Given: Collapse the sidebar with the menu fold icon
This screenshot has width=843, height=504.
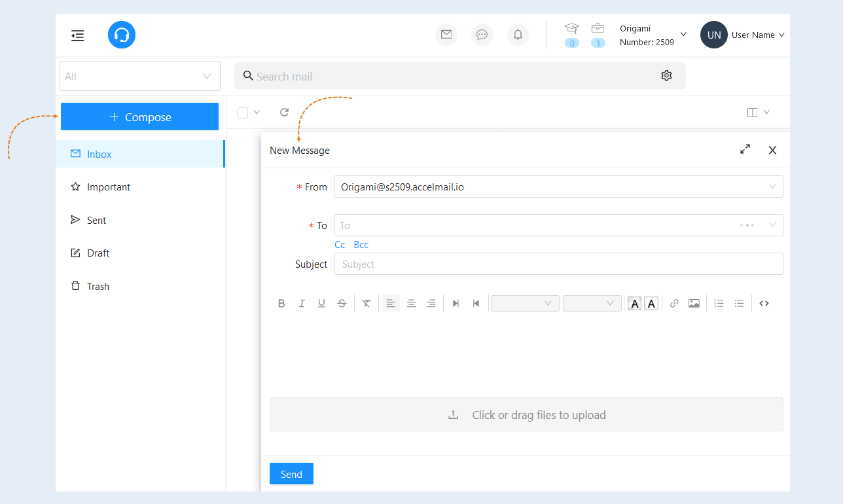Looking at the screenshot, I should click(x=78, y=35).
